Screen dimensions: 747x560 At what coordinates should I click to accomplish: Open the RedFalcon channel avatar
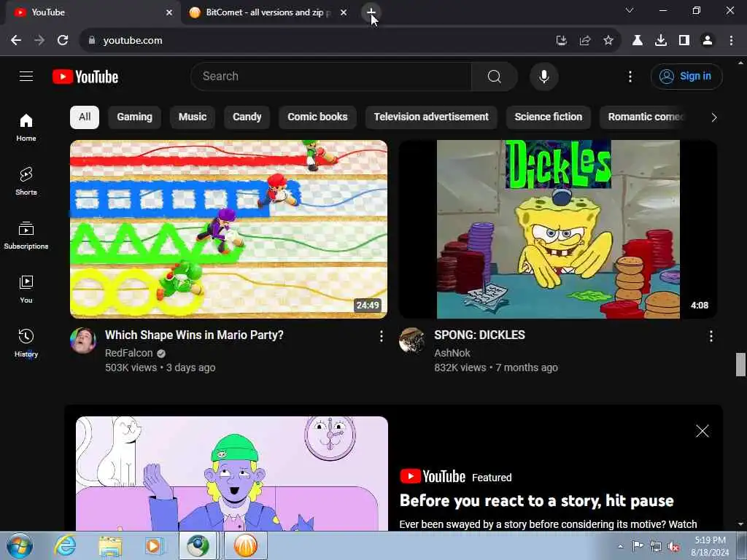(83, 340)
